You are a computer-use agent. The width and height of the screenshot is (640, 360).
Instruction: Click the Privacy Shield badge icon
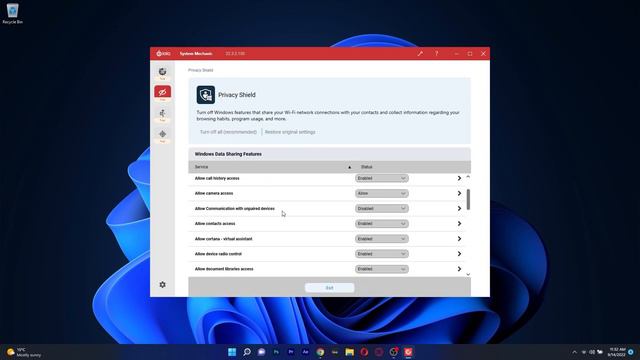(206, 95)
